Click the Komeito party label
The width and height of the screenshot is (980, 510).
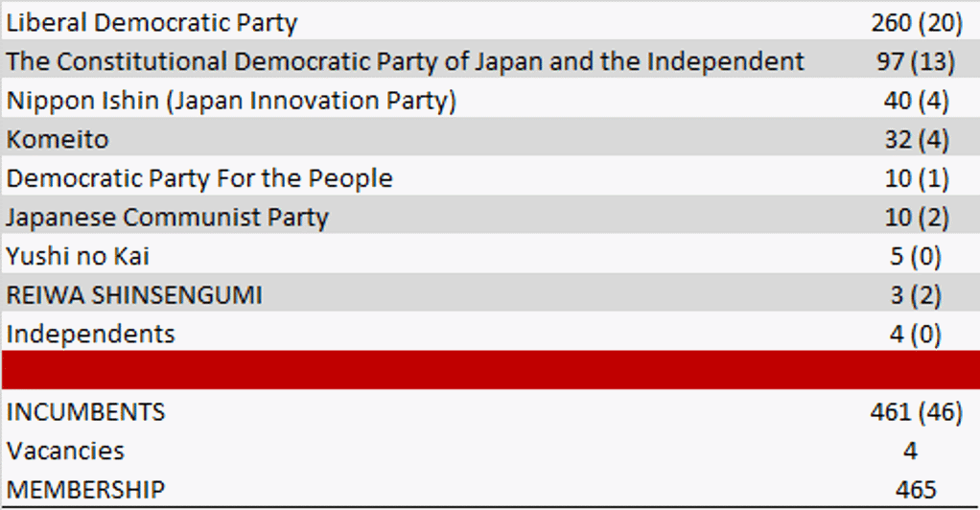coord(58,140)
